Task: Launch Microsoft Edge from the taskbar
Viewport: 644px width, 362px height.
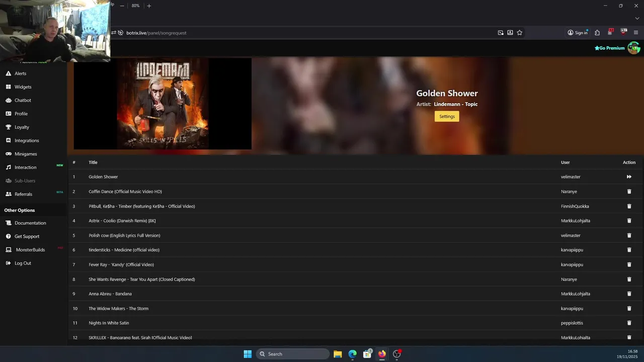Action: [x=353, y=354]
